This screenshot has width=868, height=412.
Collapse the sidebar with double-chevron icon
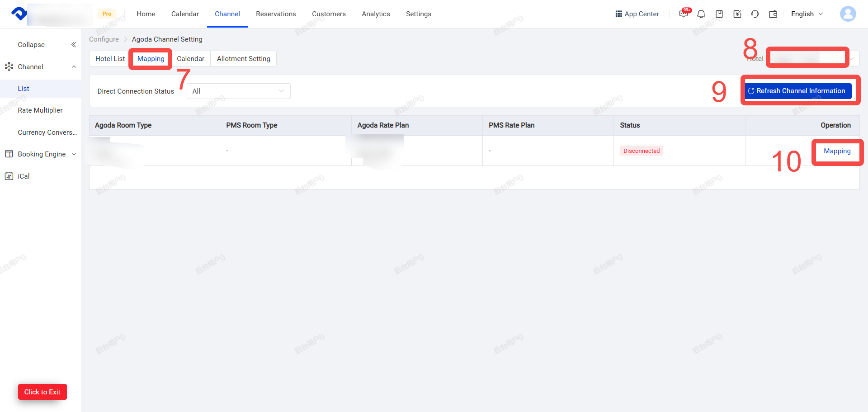74,45
